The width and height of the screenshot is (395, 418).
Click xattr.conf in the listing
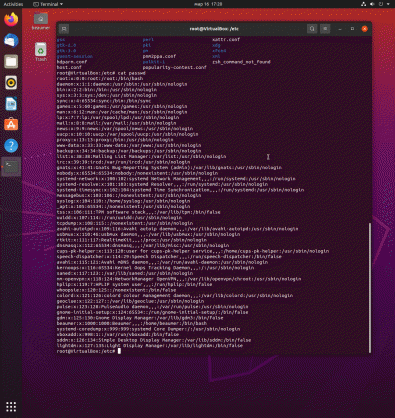click(226, 39)
